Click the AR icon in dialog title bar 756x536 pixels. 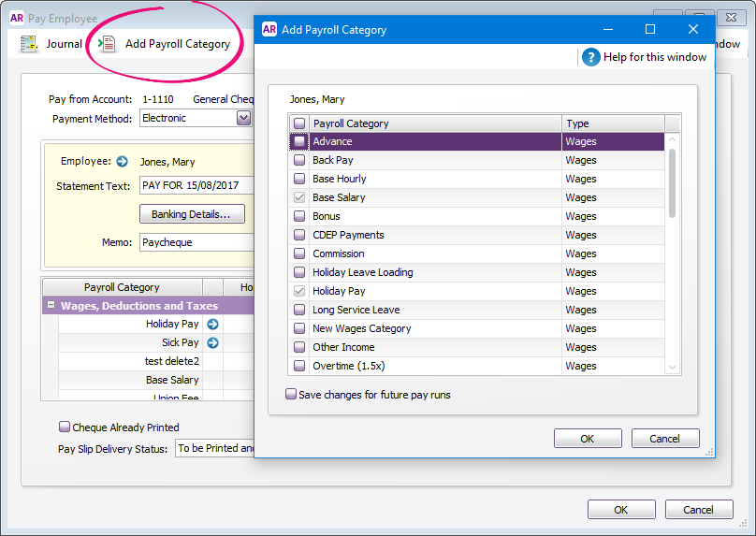(269, 29)
